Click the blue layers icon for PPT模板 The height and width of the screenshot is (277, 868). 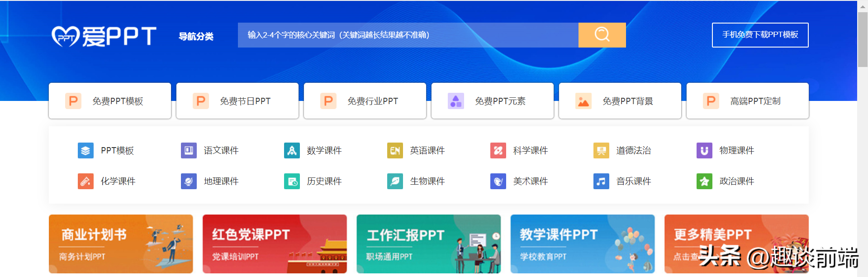point(85,150)
